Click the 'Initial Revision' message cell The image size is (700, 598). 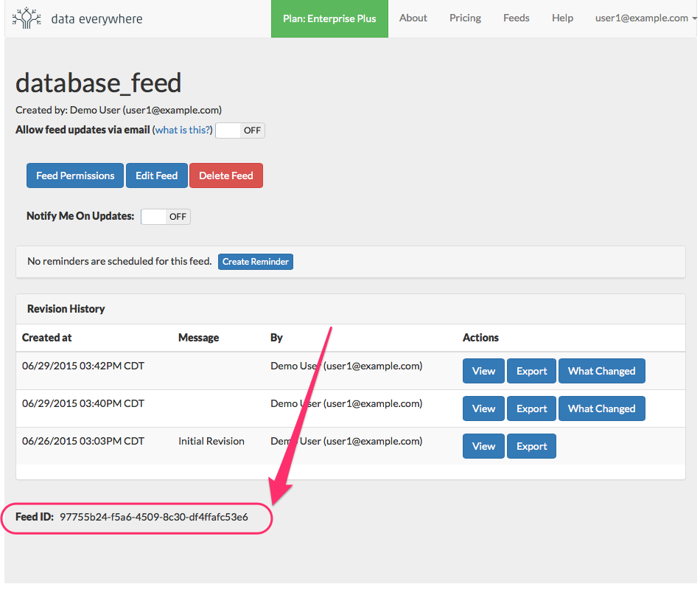(x=211, y=441)
